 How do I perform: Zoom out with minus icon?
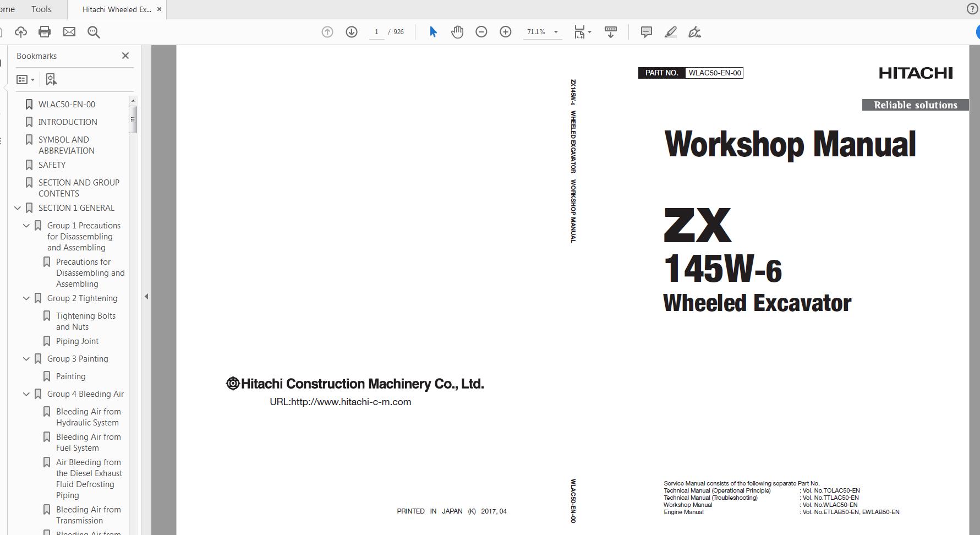pos(481,32)
